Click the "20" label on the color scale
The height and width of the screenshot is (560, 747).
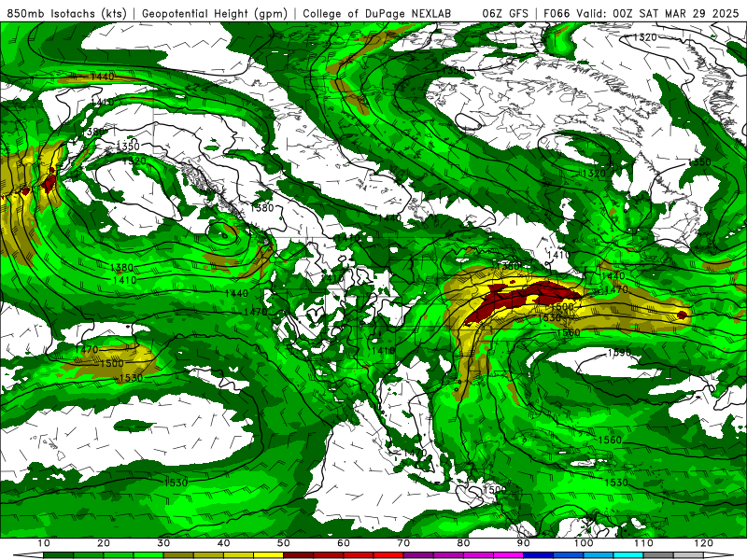pyautogui.click(x=104, y=543)
